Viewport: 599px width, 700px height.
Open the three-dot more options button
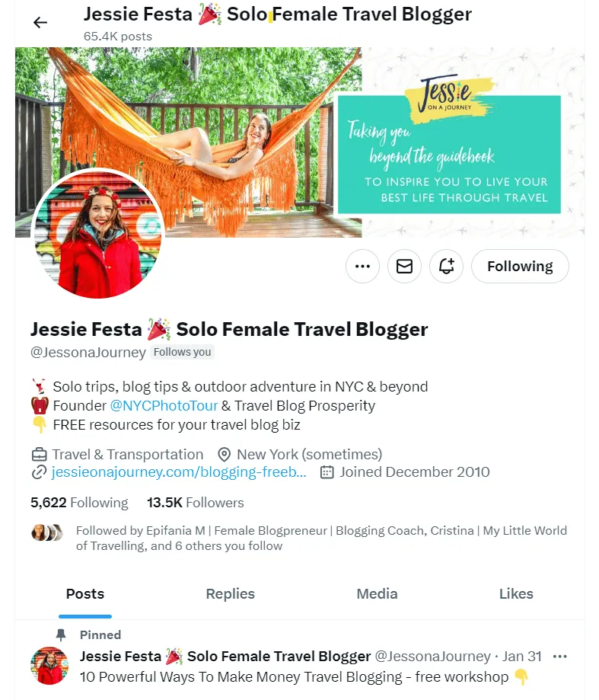click(362, 266)
